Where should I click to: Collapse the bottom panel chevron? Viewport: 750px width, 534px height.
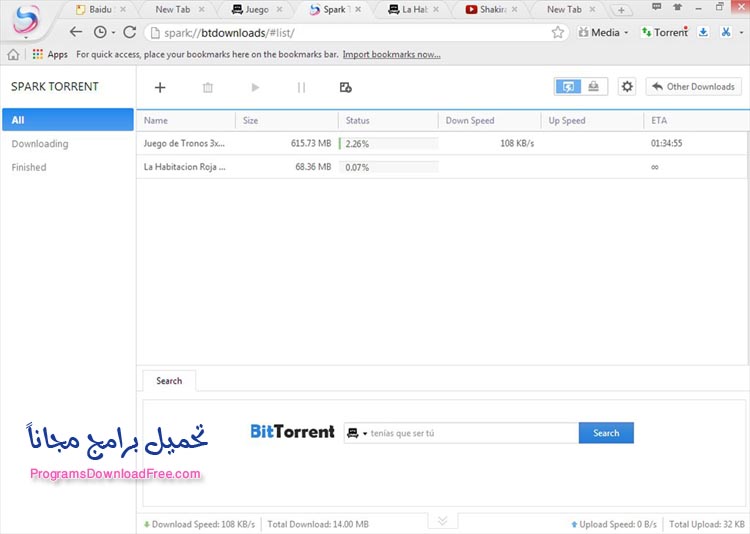pyautogui.click(x=442, y=520)
